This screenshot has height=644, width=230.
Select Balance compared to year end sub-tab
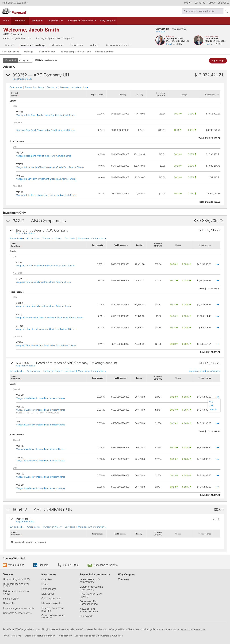coord(75,52)
